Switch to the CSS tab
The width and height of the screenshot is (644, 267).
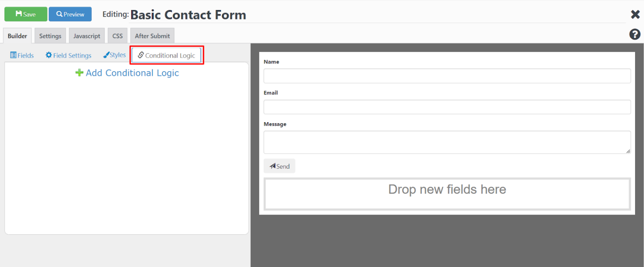coord(117,36)
